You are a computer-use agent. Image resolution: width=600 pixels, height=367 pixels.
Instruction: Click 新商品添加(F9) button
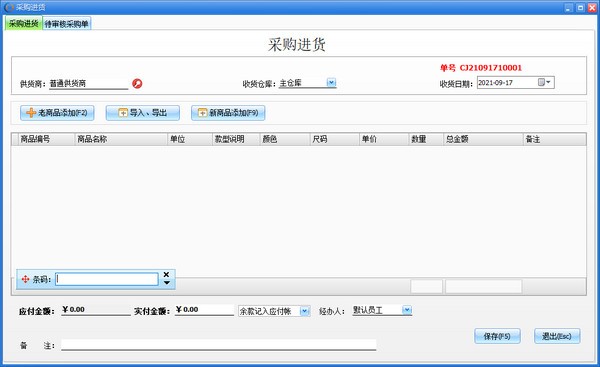(x=228, y=113)
